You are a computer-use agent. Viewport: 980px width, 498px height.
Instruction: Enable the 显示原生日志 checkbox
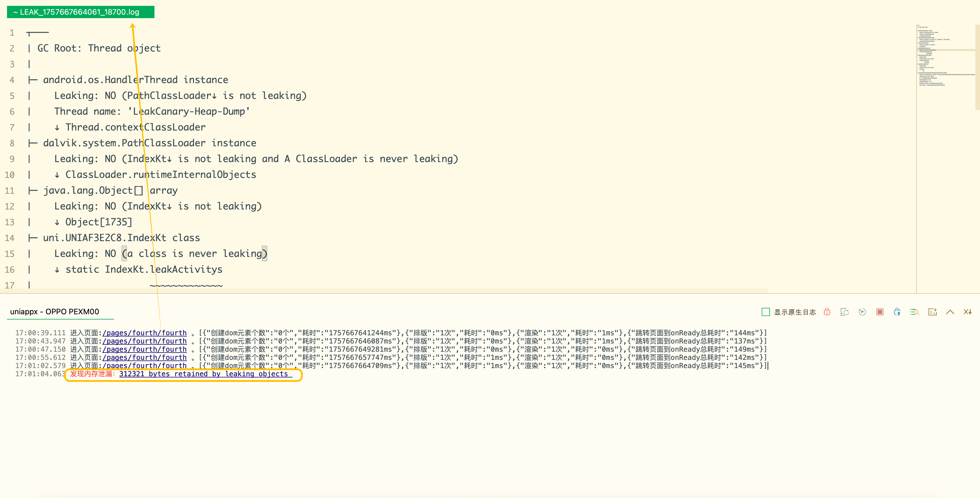tap(766, 312)
